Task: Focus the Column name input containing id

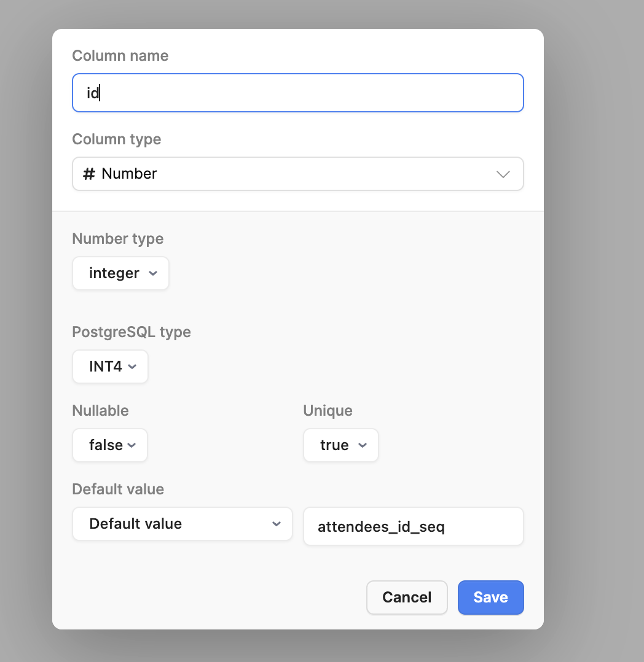Action: (x=298, y=93)
